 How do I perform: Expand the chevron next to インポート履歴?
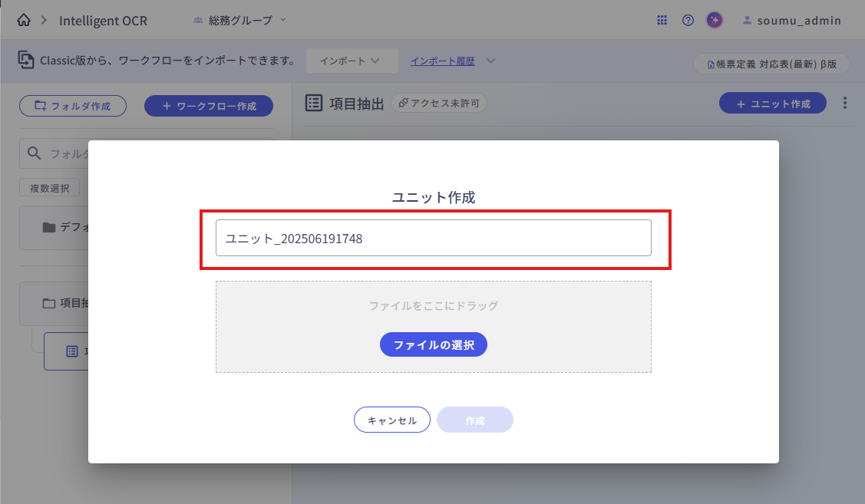[491, 61]
